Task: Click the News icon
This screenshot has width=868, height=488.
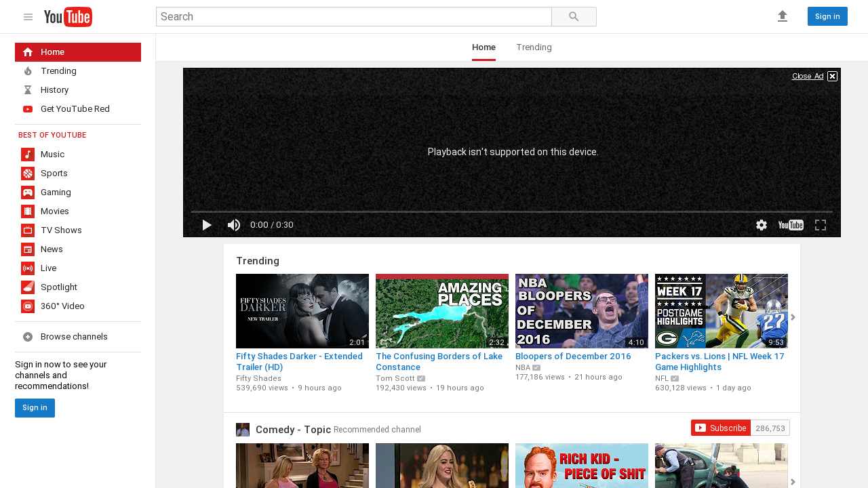Action: click(28, 249)
